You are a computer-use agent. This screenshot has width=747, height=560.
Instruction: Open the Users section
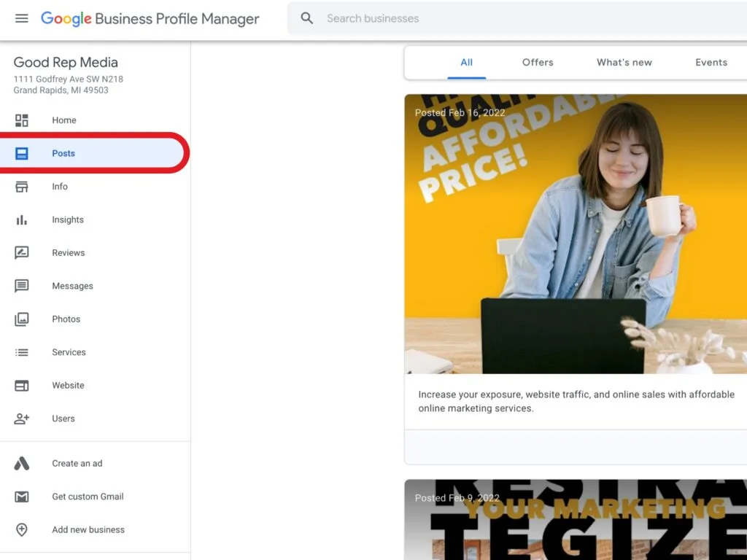point(63,419)
